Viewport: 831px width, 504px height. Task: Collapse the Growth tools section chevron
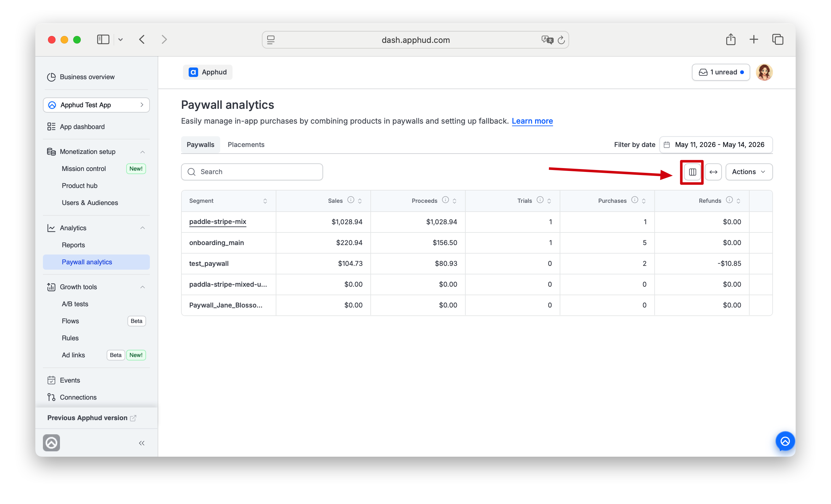click(142, 287)
